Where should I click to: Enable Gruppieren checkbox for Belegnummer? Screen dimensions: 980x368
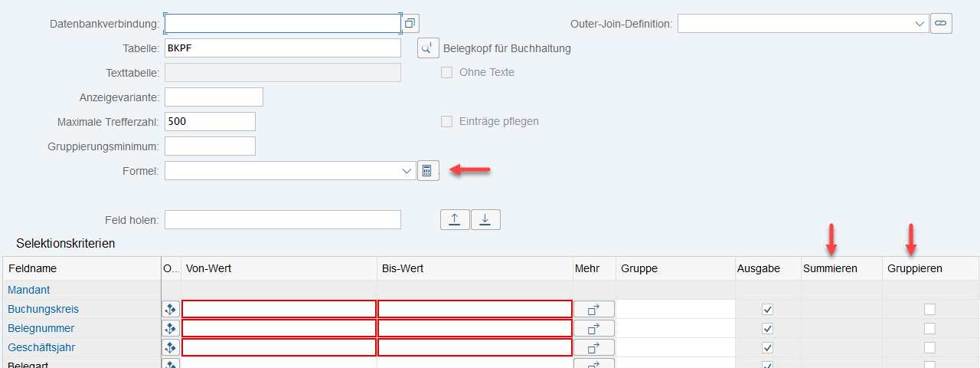(929, 328)
